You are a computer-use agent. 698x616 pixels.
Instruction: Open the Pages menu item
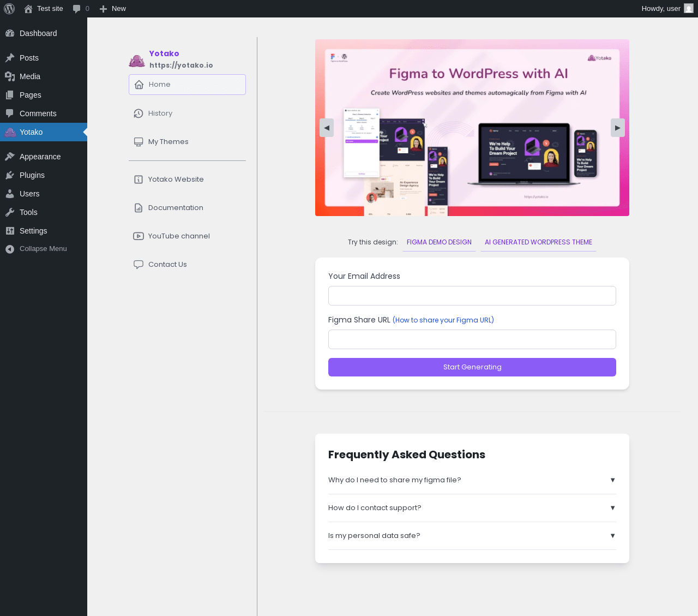click(44, 95)
